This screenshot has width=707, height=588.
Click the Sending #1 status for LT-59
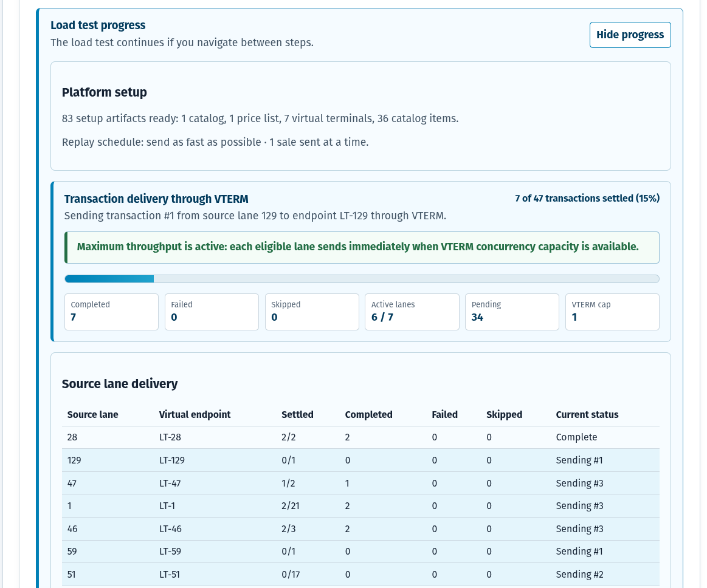tap(579, 552)
